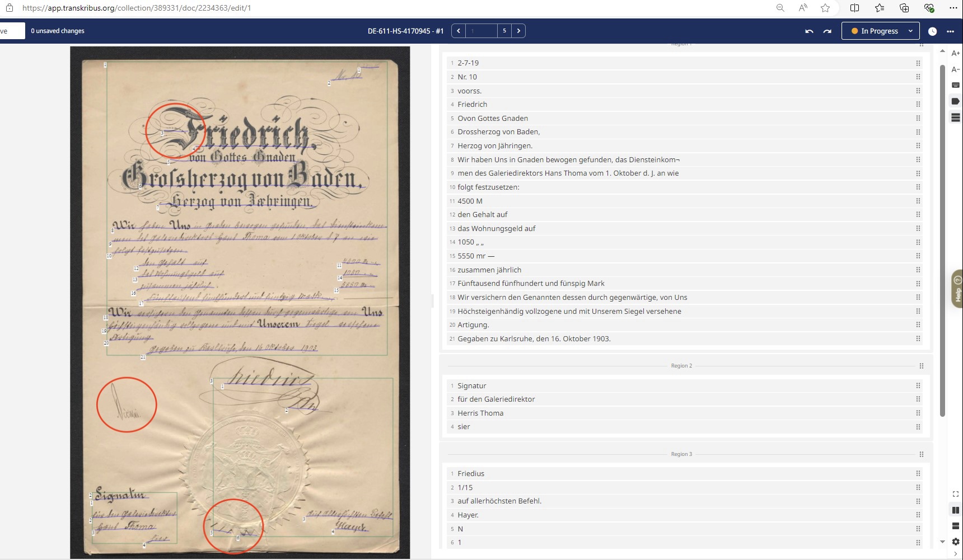Click scroll down arrow of transcription panel
The height and width of the screenshot is (560, 963).
942,542
